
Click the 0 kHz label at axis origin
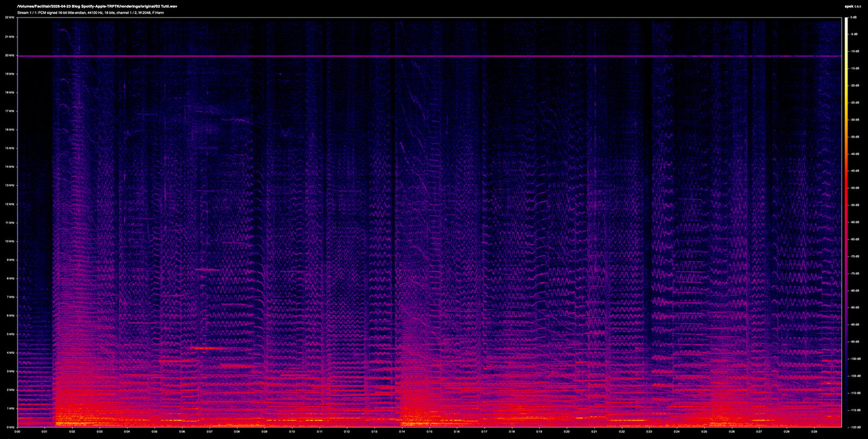pos(10,426)
